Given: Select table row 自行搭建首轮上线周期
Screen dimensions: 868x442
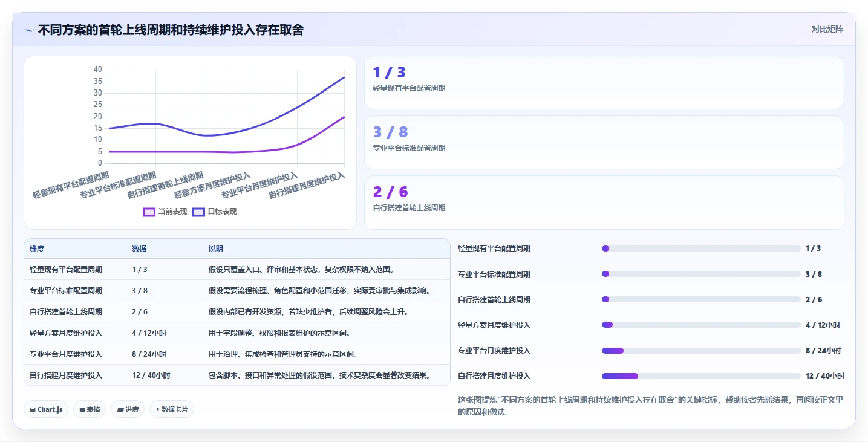Looking at the screenshot, I should pos(237,312).
